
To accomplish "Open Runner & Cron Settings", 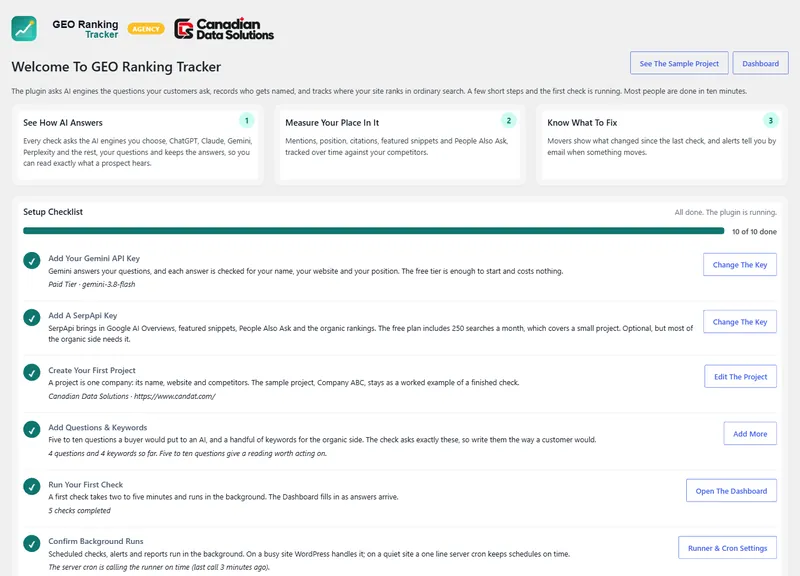I will coord(728,548).
